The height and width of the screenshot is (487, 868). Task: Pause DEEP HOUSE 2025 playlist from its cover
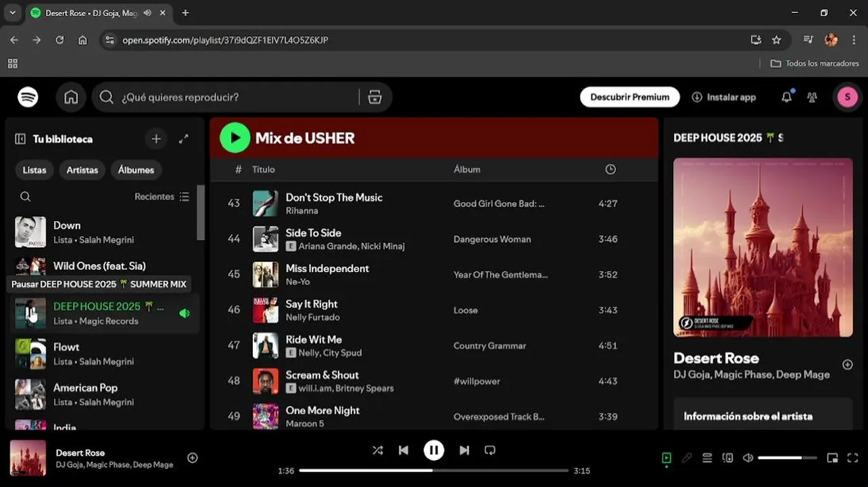click(x=30, y=313)
